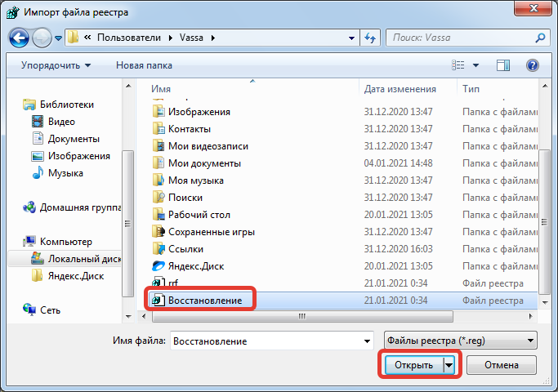Select the Моя музыка folder
This screenshot has width=558, height=392.
196,180
